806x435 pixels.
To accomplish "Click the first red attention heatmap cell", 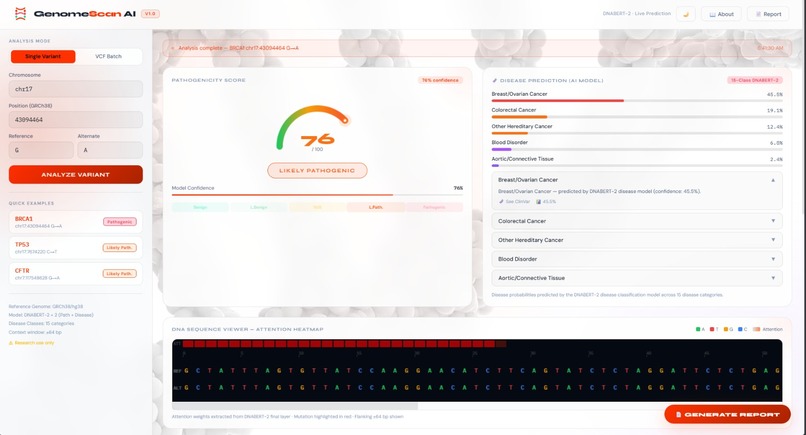I will (x=188, y=343).
